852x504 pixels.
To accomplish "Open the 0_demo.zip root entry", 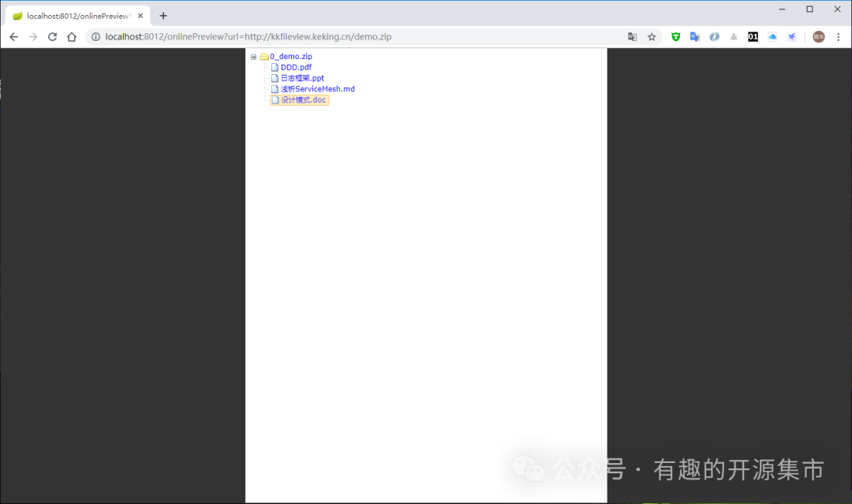I will pos(291,57).
